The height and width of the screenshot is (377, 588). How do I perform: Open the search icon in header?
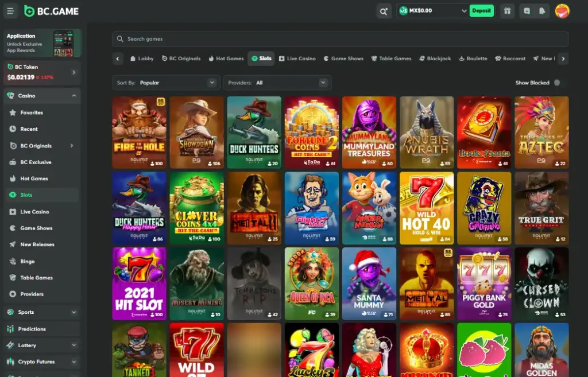tap(384, 11)
